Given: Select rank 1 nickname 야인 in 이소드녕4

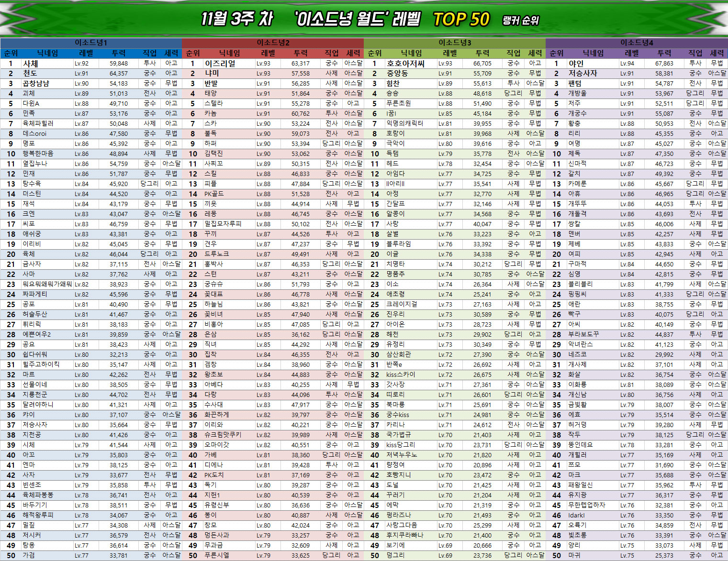Looking at the screenshot, I should point(576,63).
